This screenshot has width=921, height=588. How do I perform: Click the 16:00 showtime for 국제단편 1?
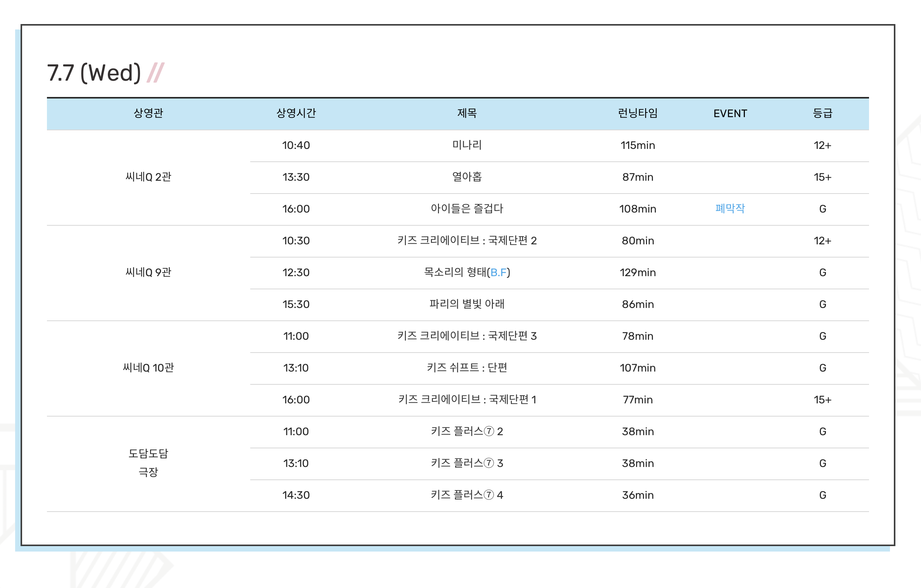click(x=296, y=399)
